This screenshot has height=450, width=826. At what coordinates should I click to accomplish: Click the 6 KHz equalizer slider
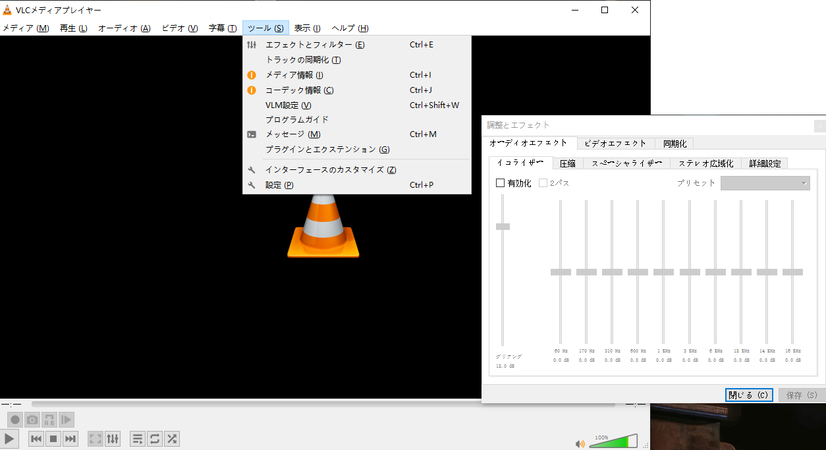(715, 272)
